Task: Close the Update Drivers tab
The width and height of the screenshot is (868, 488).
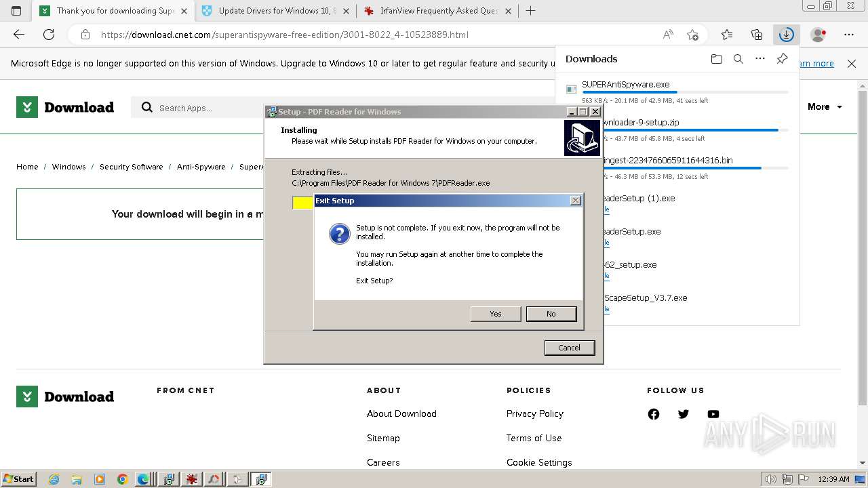Action: (x=347, y=11)
